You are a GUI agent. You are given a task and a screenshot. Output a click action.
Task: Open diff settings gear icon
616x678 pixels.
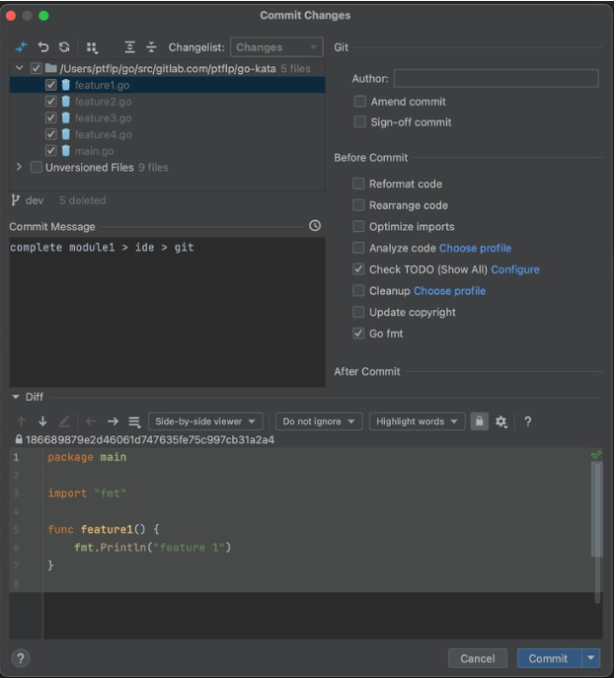[x=501, y=421]
